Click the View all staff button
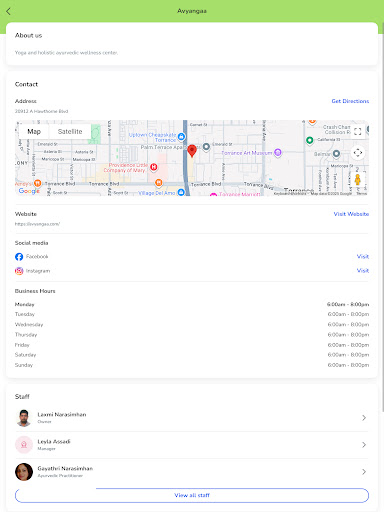 pyautogui.click(x=192, y=495)
